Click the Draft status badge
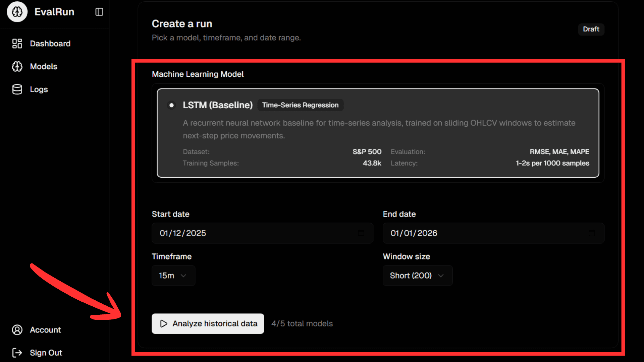 [591, 29]
